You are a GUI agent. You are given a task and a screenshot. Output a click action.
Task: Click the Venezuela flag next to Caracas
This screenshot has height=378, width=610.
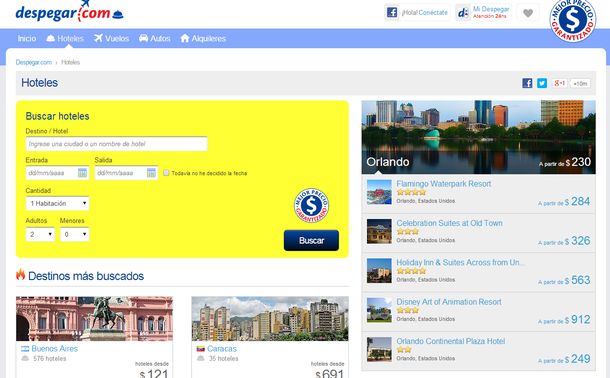201,349
